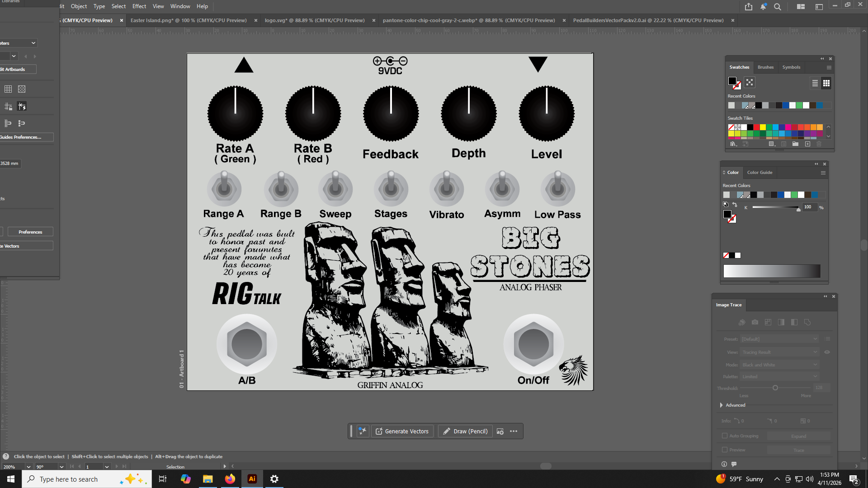This screenshot has width=868, height=488.
Task: Open the rotation angle dropdown at 90°
Action: pyautogui.click(x=61, y=467)
